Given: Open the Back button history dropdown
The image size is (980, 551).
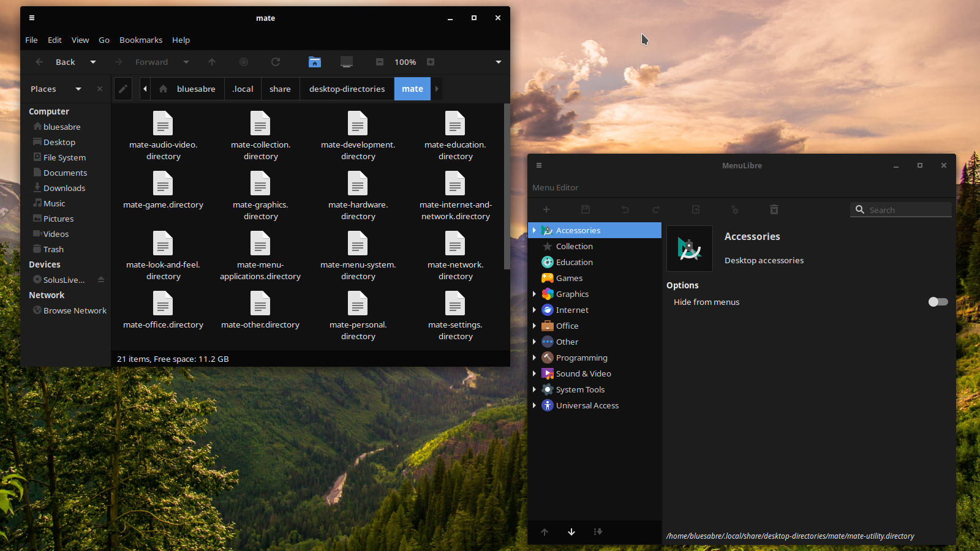Looking at the screenshot, I should (92, 62).
